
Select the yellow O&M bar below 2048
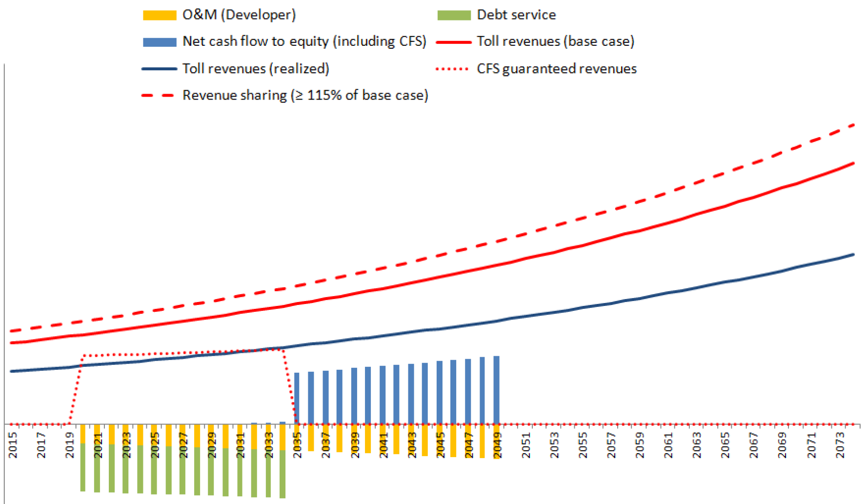coord(482,441)
